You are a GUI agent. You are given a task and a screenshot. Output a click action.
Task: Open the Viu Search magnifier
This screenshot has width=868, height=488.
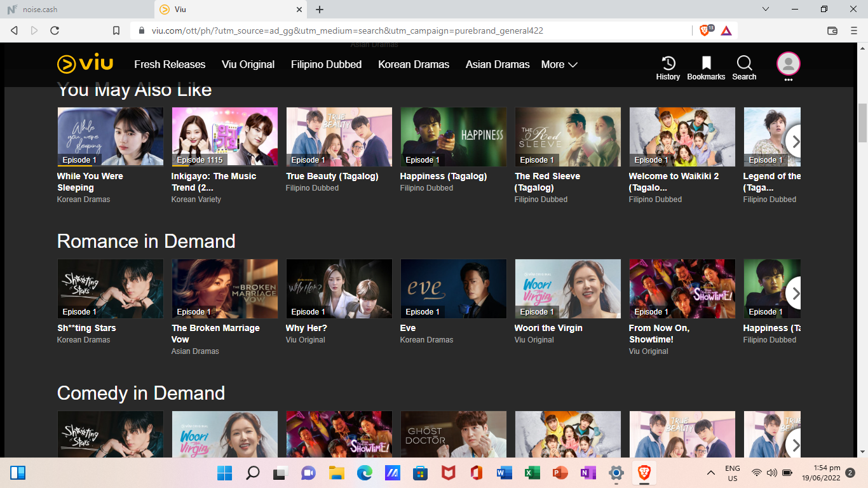point(744,67)
